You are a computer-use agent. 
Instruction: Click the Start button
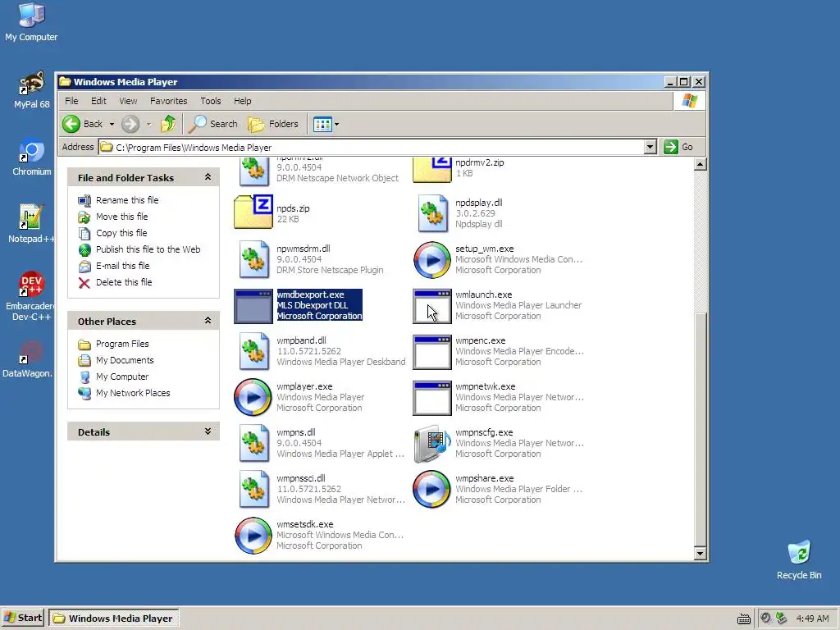pyautogui.click(x=23, y=619)
